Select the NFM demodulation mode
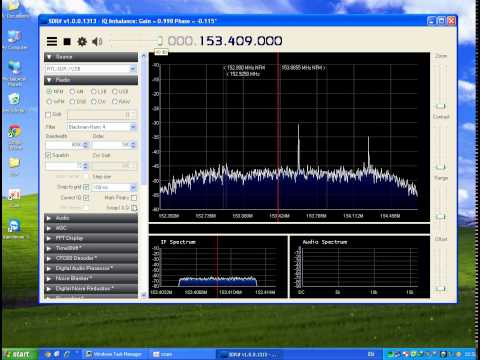Screen dimensions: 480x360 point(49,91)
